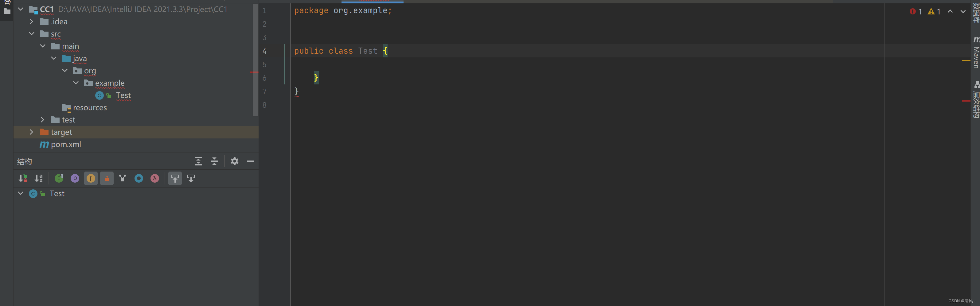Click the CC1 project root label
Screen dimensions: 980x306
(47, 9)
